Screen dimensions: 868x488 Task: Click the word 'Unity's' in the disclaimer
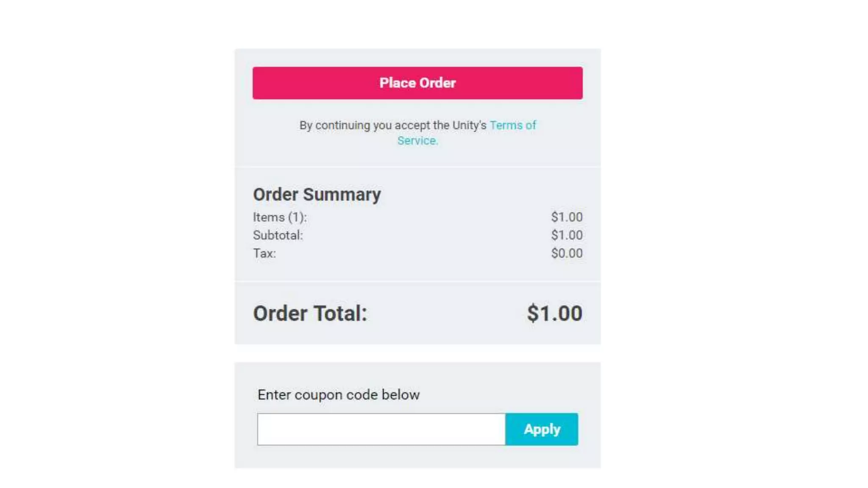point(469,125)
